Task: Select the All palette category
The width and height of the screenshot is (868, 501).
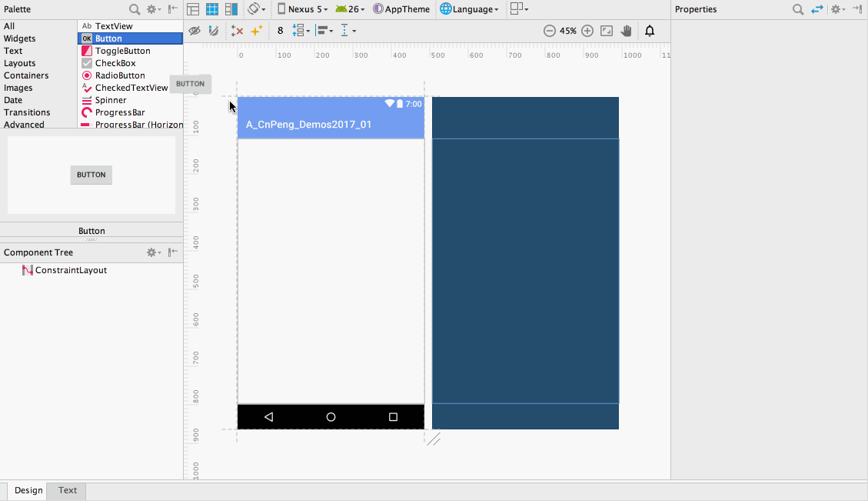Action: (9, 26)
